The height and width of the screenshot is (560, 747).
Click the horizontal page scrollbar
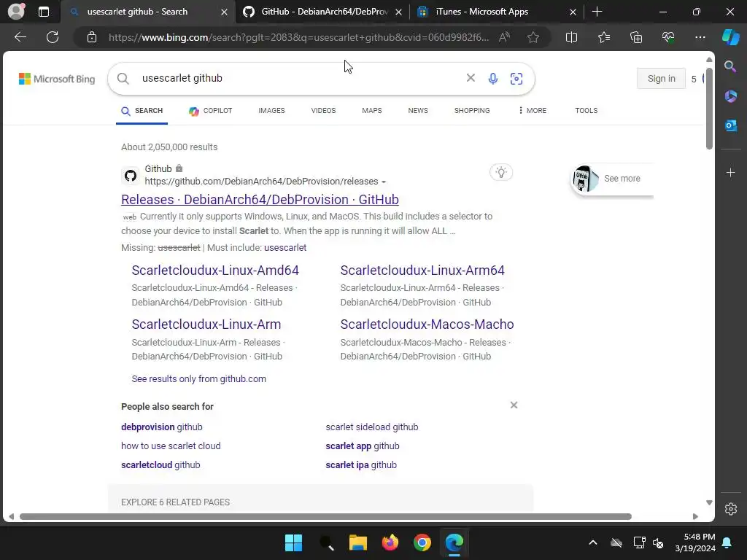[x=325, y=517]
